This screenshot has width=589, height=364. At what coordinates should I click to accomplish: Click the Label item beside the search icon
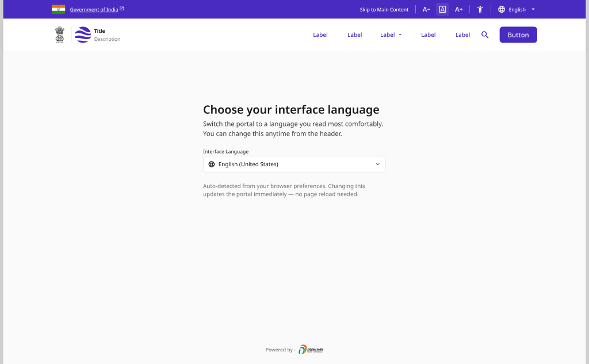463,35
